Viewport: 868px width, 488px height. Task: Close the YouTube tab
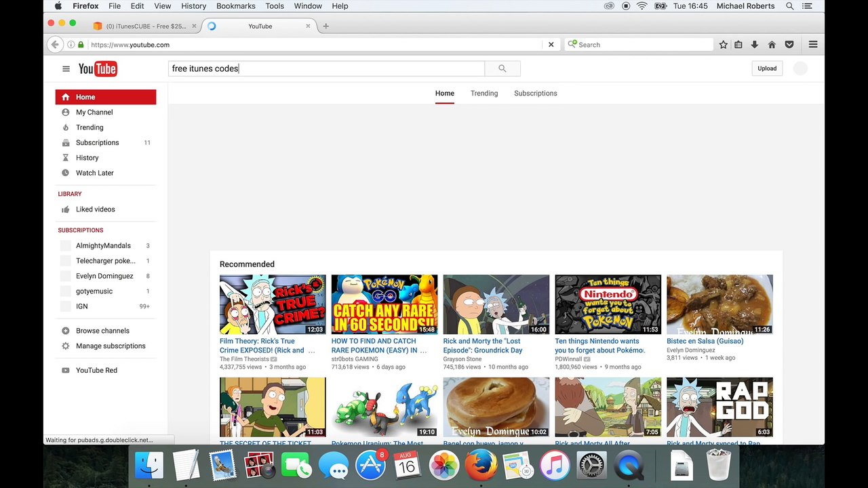[x=308, y=26]
